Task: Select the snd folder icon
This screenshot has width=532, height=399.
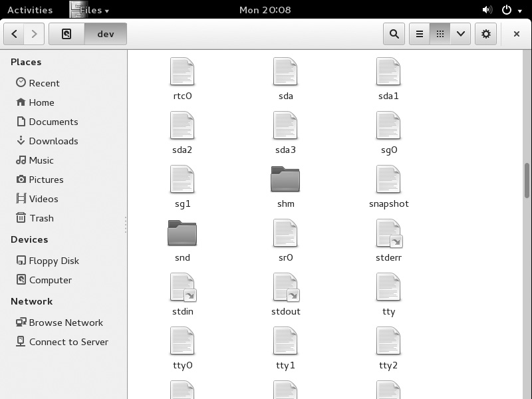Action: coord(182,233)
